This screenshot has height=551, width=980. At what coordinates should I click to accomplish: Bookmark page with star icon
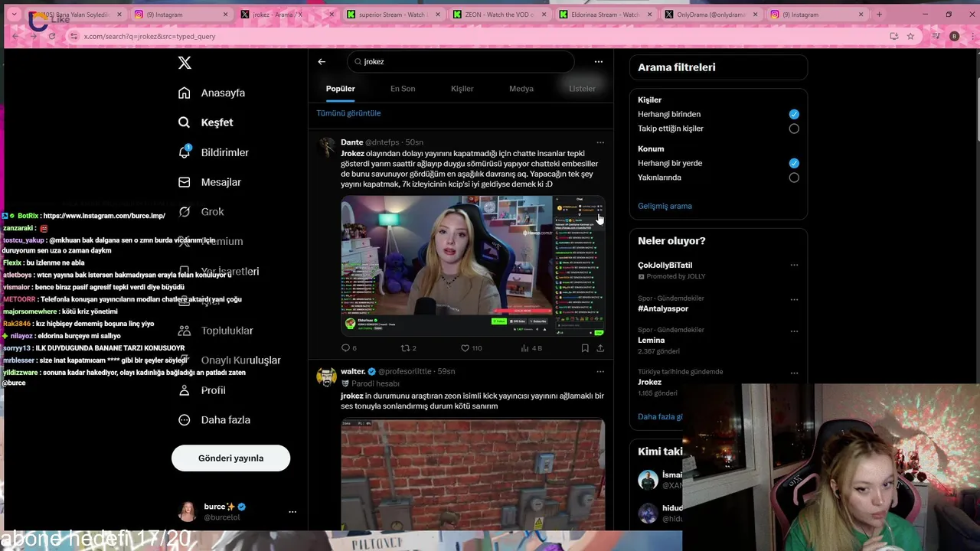coord(910,36)
